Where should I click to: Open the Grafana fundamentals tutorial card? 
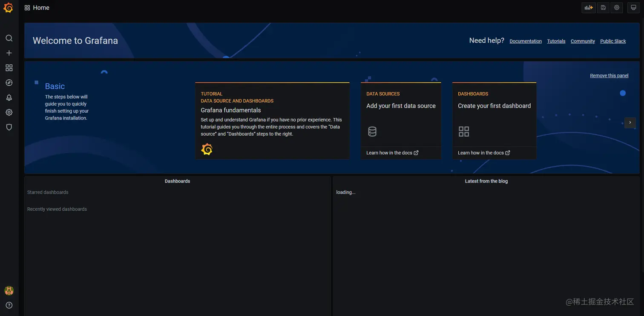(x=272, y=121)
